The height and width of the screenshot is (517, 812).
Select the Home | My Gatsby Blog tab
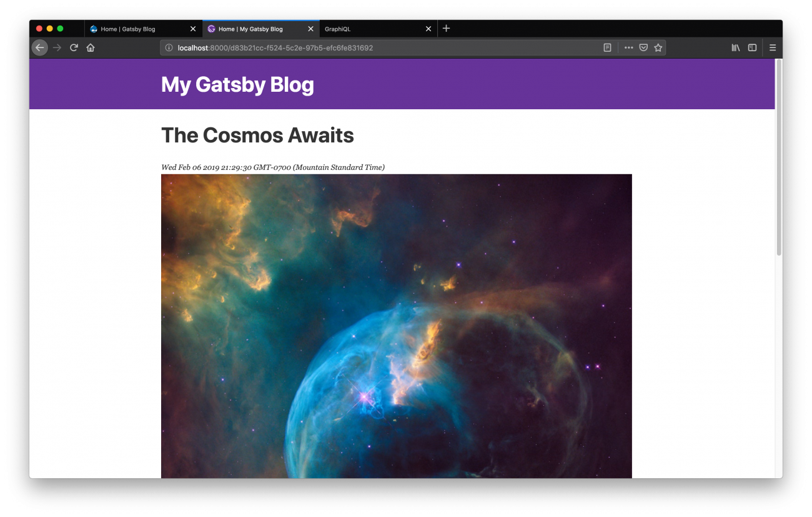[x=260, y=29]
